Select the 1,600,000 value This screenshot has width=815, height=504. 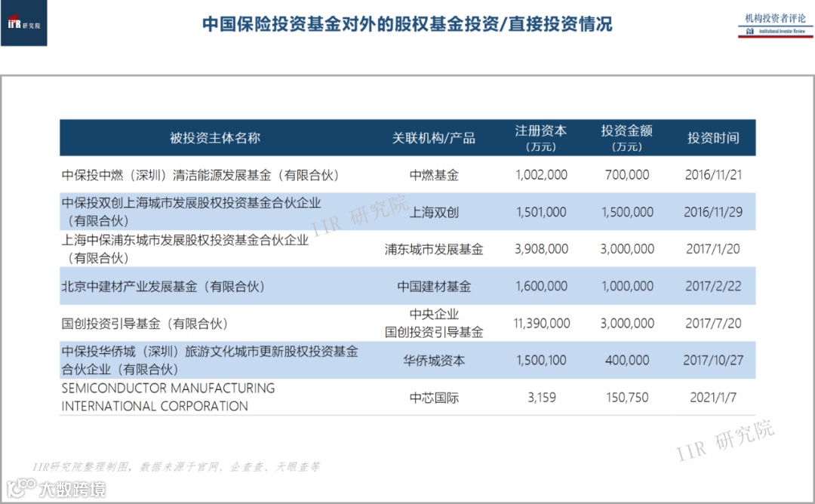(x=541, y=286)
